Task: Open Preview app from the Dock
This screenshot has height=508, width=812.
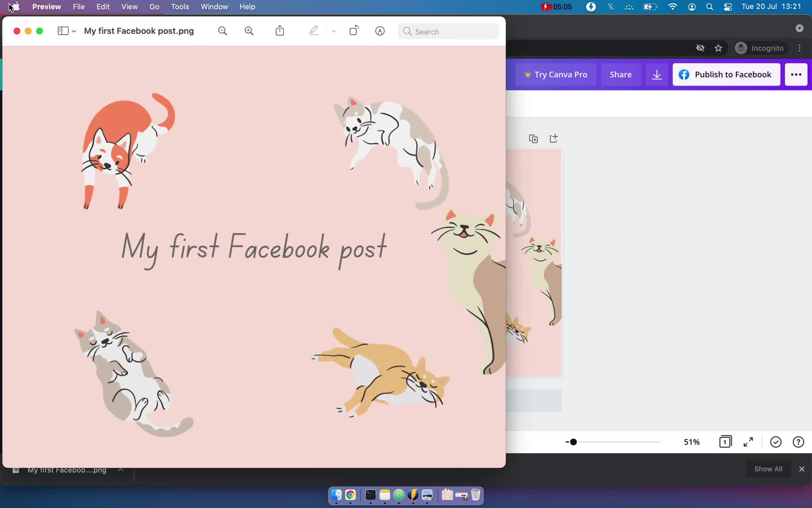Action: click(427, 495)
